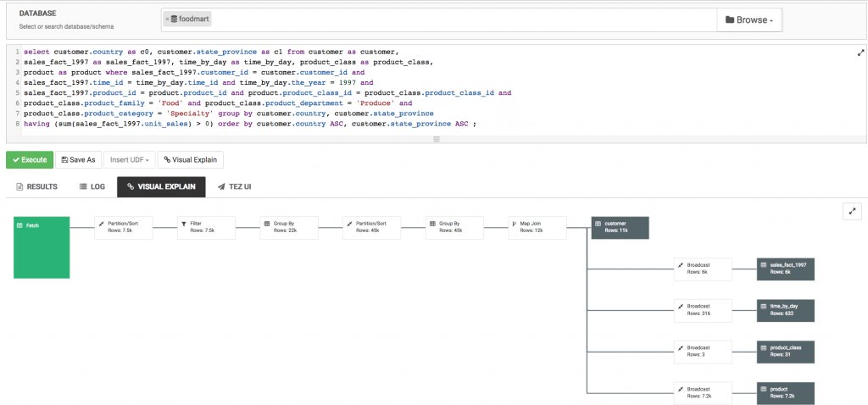Switch to the Log tab
The image size is (868, 405).
pyautogui.click(x=92, y=187)
